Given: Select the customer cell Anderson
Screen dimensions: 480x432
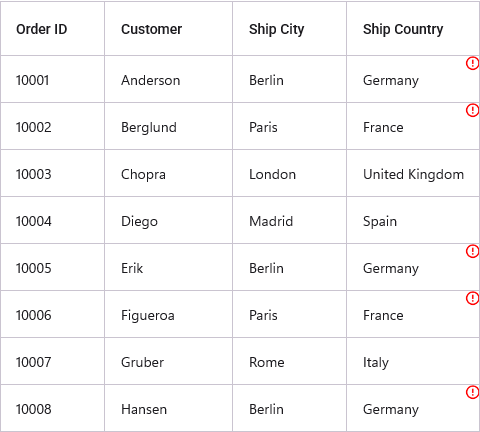Looking at the screenshot, I should coord(168,79).
